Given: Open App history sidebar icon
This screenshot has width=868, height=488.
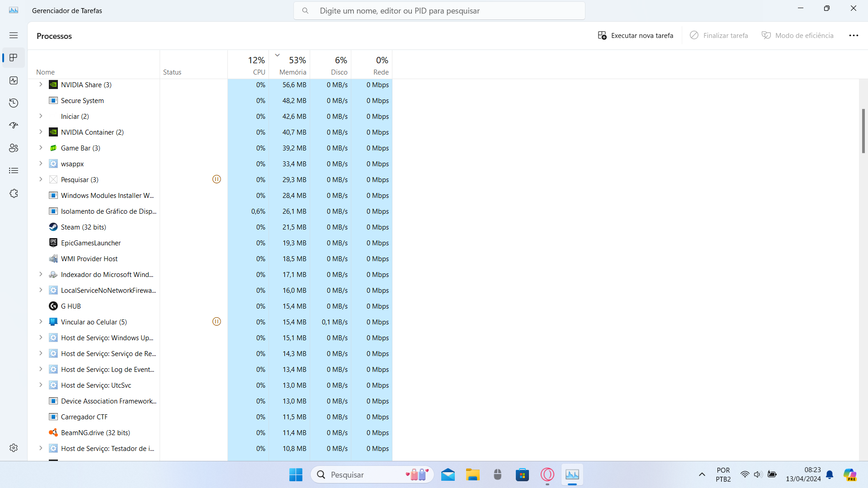Looking at the screenshot, I should click(x=14, y=103).
